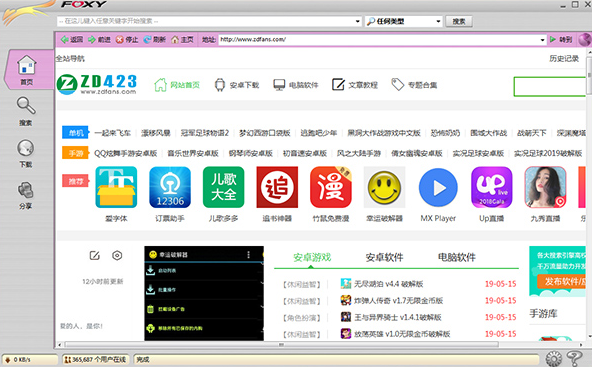The image size is (592, 367).
Task: Open the 一起来飞车 game link
Action: point(113,133)
